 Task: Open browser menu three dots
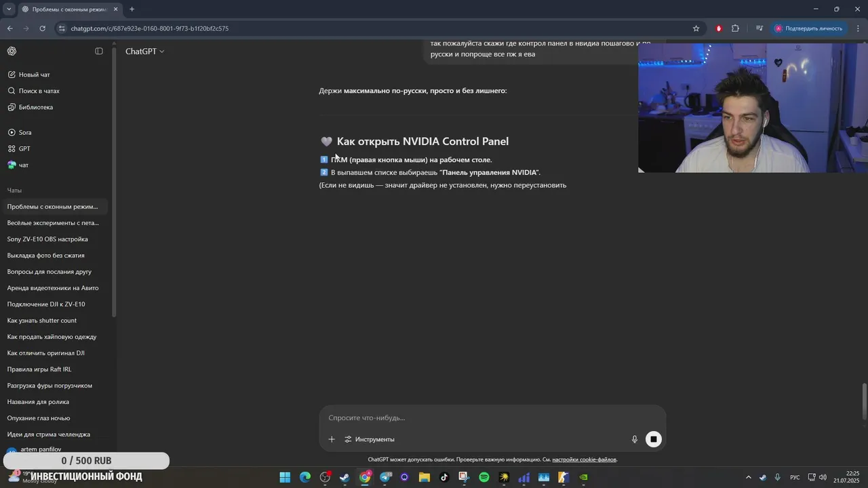click(x=859, y=28)
